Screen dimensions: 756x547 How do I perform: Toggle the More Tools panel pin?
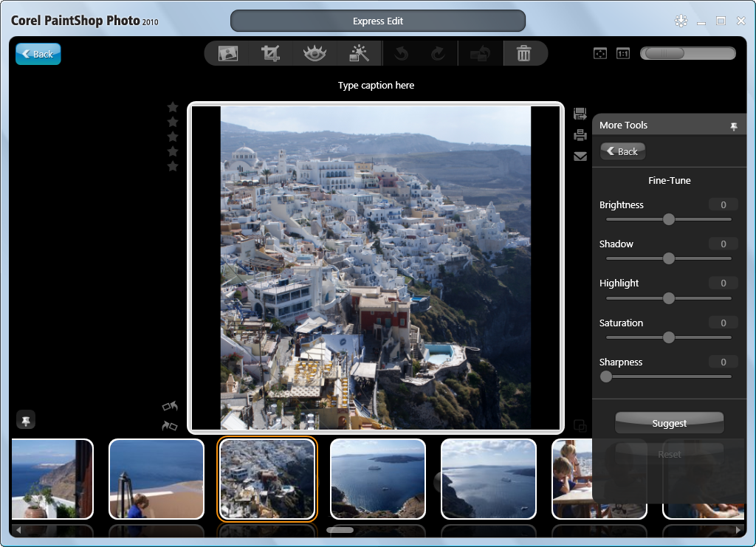point(733,126)
